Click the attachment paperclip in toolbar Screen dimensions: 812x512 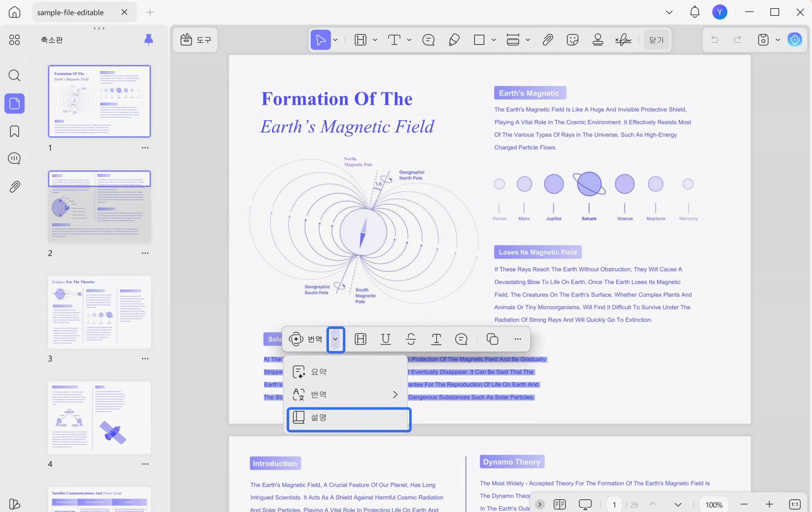click(x=548, y=40)
